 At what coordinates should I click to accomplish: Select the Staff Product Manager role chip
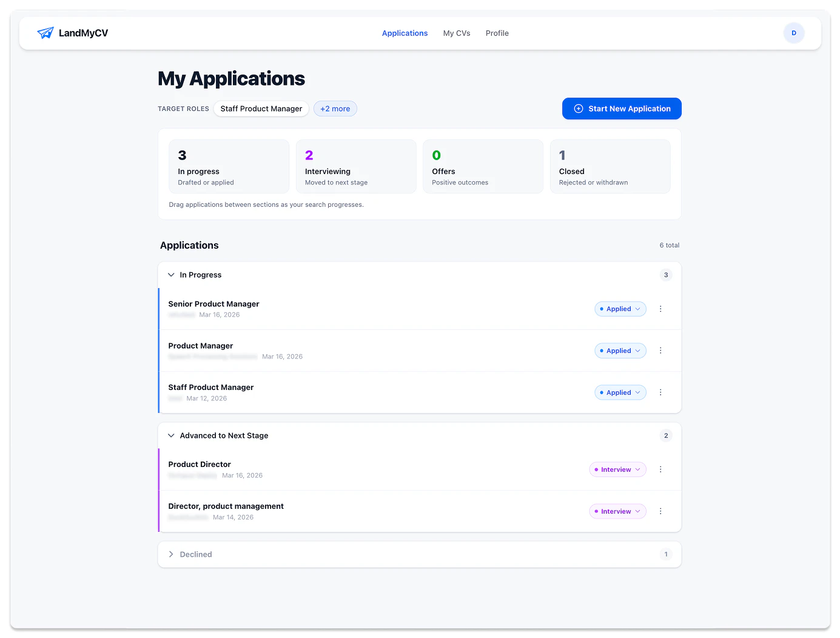(x=261, y=109)
